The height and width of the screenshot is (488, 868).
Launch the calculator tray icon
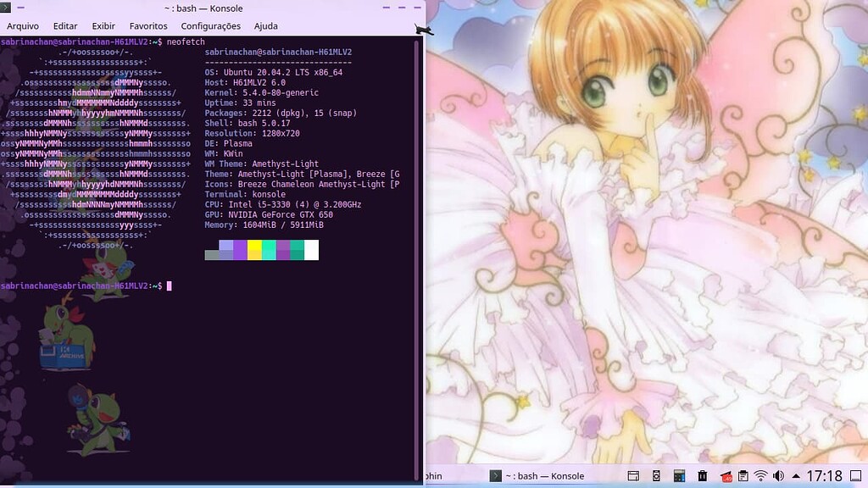[679, 476]
